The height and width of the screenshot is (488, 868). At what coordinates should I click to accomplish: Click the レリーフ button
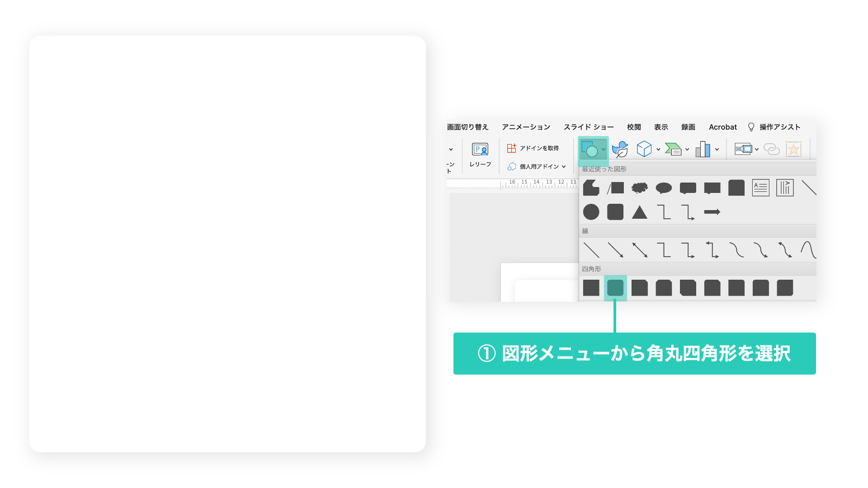click(480, 155)
